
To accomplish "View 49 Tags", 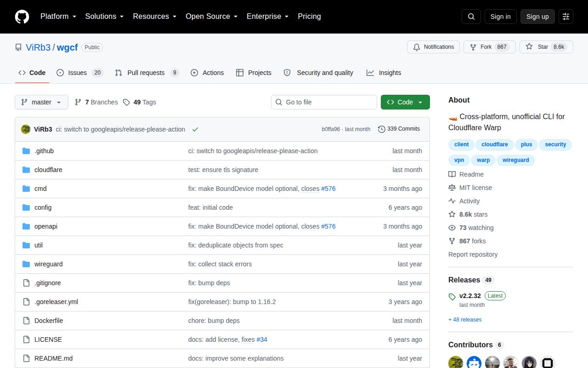I will coord(140,102).
